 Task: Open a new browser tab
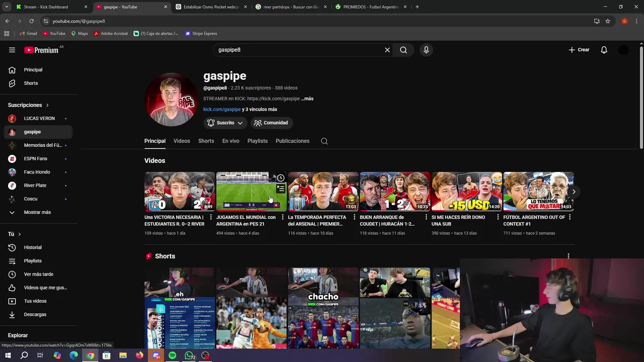(x=417, y=7)
